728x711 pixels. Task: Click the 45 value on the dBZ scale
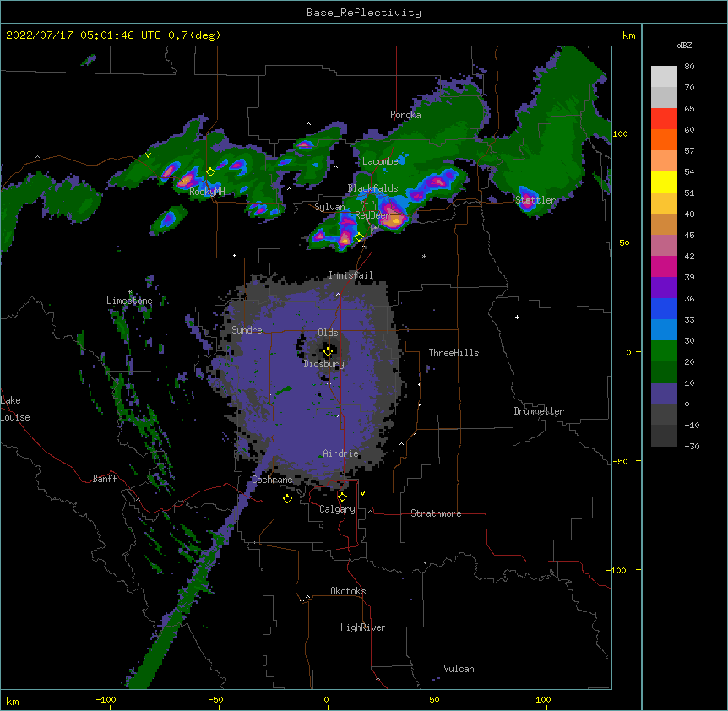[689, 236]
